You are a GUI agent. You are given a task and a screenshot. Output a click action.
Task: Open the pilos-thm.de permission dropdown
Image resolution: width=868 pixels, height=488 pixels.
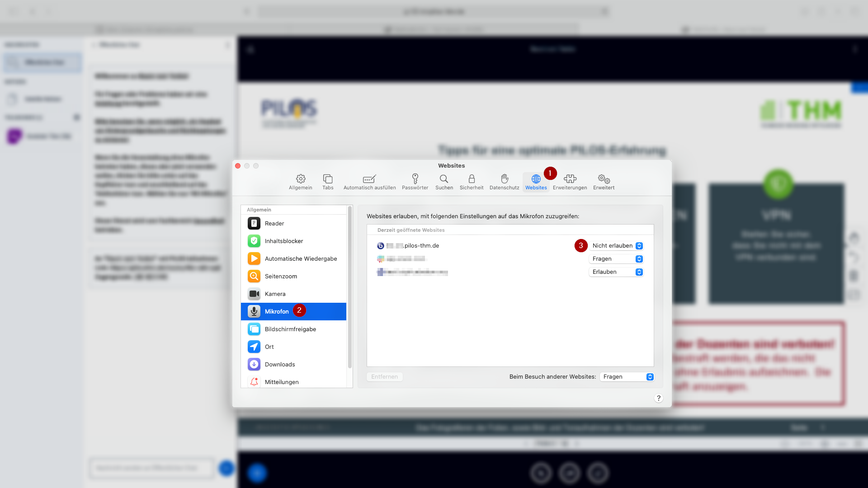click(616, 246)
